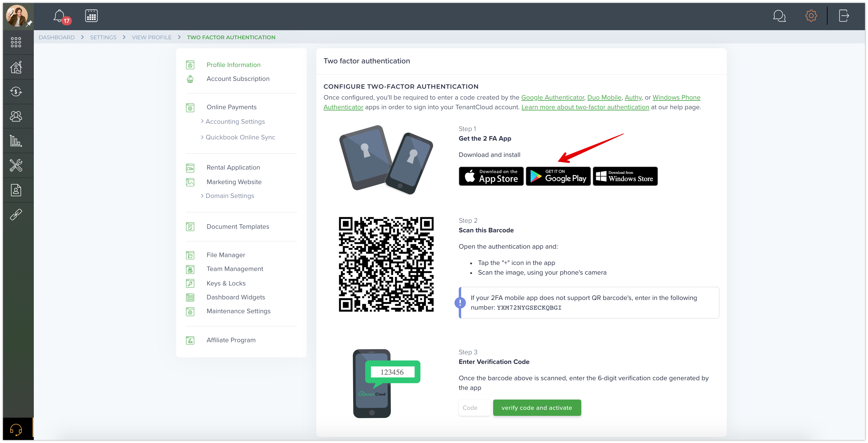
Task: Click the secret key YXM72NYGSECKQBGI text
Action: [x=529, y=308]
